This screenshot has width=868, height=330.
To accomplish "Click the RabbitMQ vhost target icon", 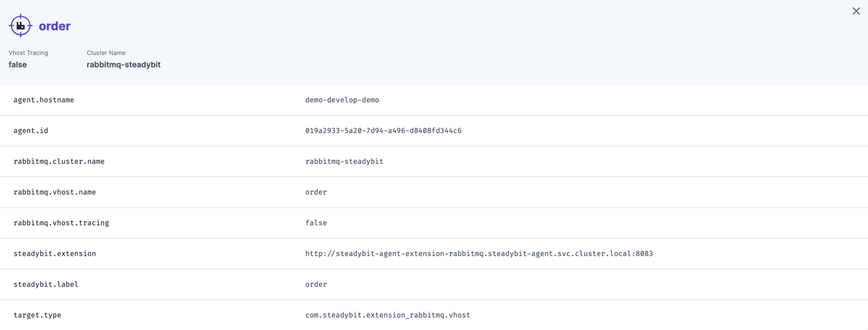I will click(x=21, y=26).
